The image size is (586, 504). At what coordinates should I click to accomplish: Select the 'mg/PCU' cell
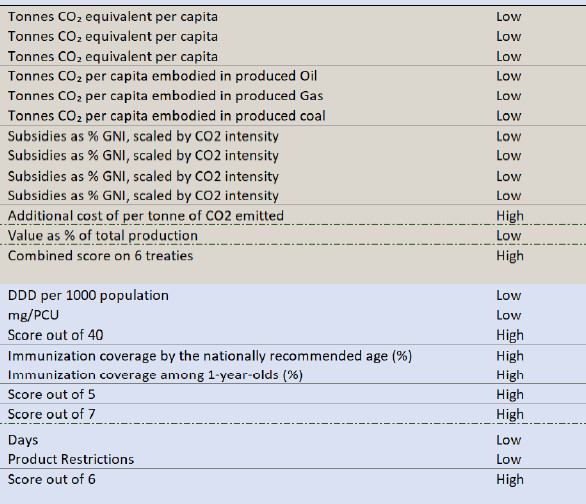pyautogui.click(x=33, y=315)
